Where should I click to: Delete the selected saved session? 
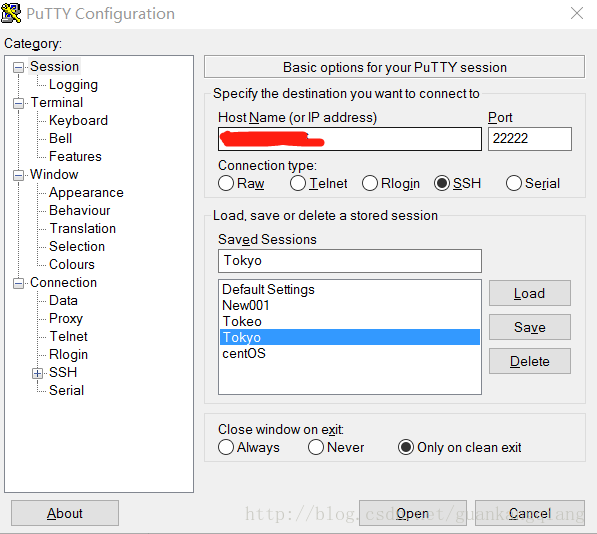[x=530, y=361]
